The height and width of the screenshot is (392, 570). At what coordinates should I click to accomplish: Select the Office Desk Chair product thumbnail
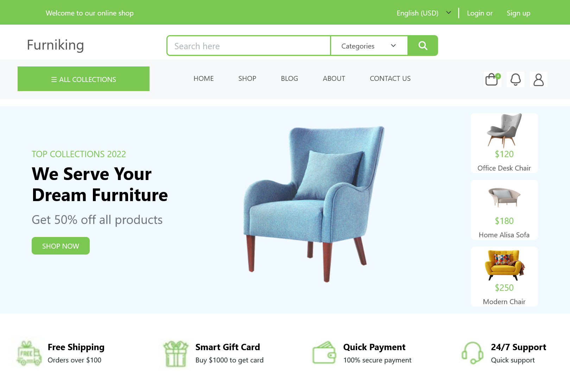click(504, 143)
